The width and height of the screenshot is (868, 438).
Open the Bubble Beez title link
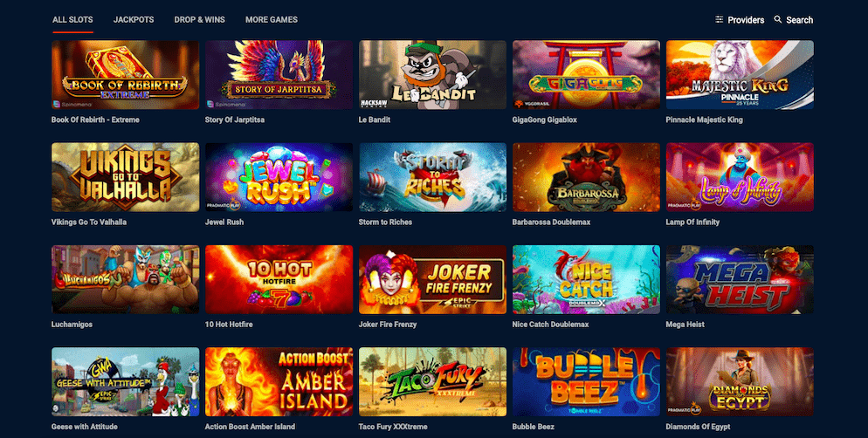click(x=533, y=427)
